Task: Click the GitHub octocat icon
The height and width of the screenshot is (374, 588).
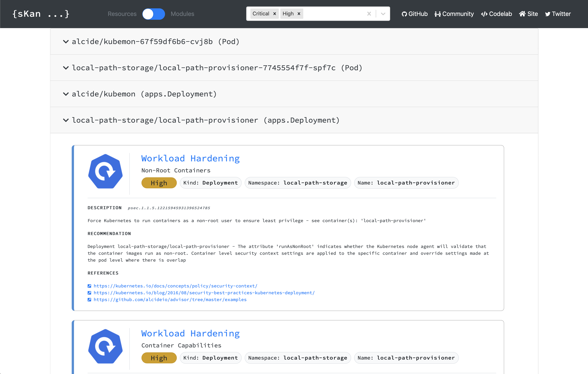Action: tap(404, 14)
